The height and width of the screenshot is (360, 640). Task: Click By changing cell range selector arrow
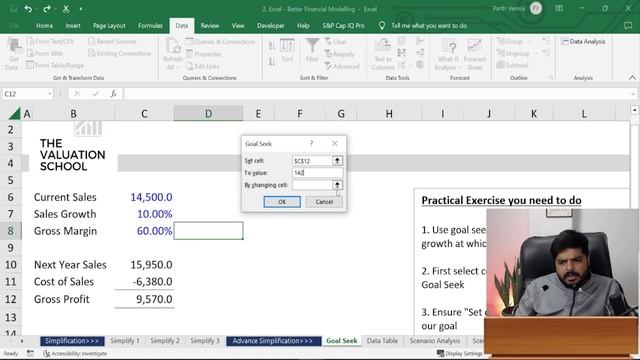(337, 185)
